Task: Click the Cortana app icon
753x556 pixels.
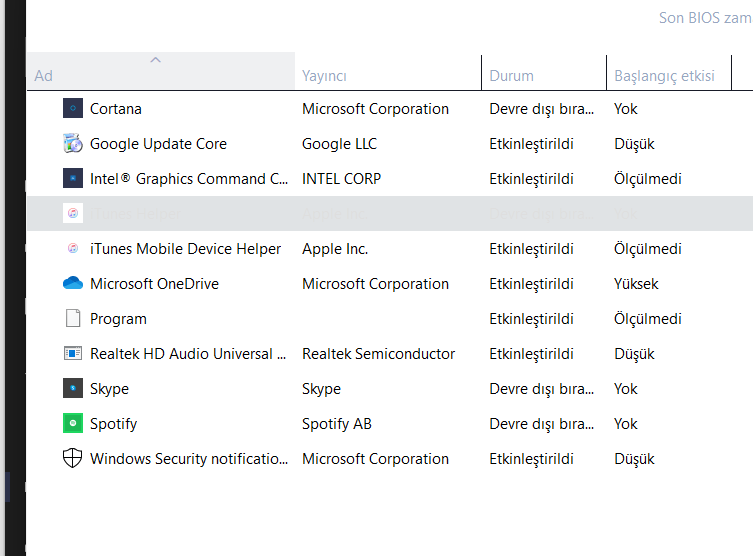Action: [x=73, y=109]
